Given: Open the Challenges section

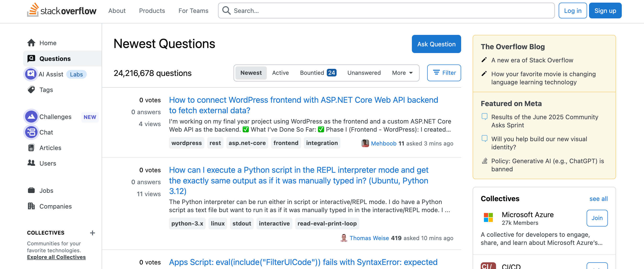Looking at the screenshot, I should tap(31, 116).
